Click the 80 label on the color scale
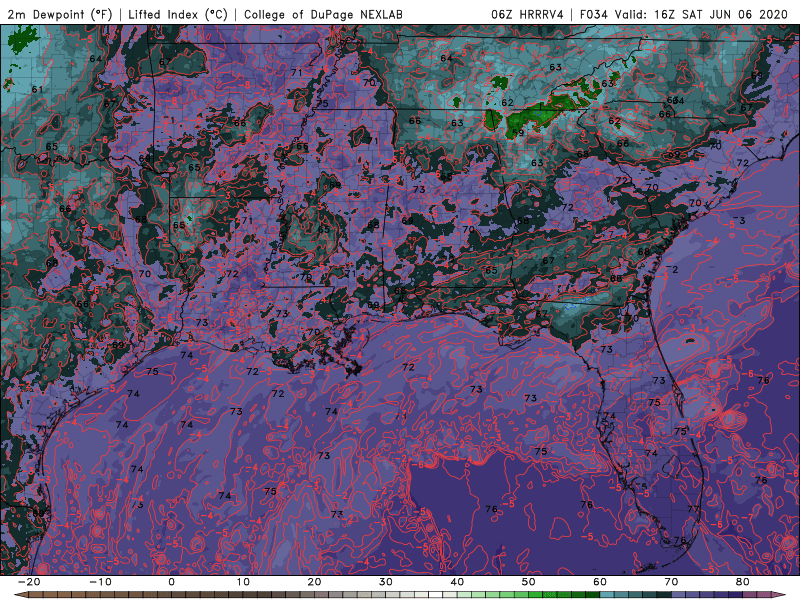 coord(743,582)
